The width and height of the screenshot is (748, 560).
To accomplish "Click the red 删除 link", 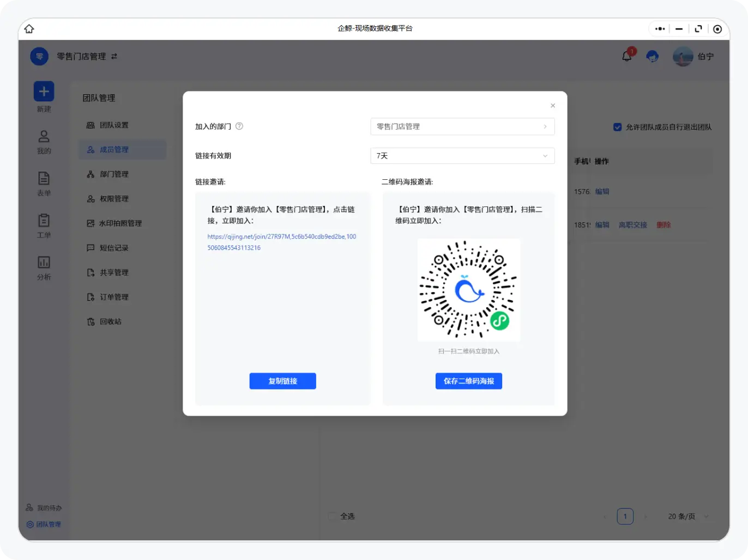I will pyautogui.click(x=664, y=225).
